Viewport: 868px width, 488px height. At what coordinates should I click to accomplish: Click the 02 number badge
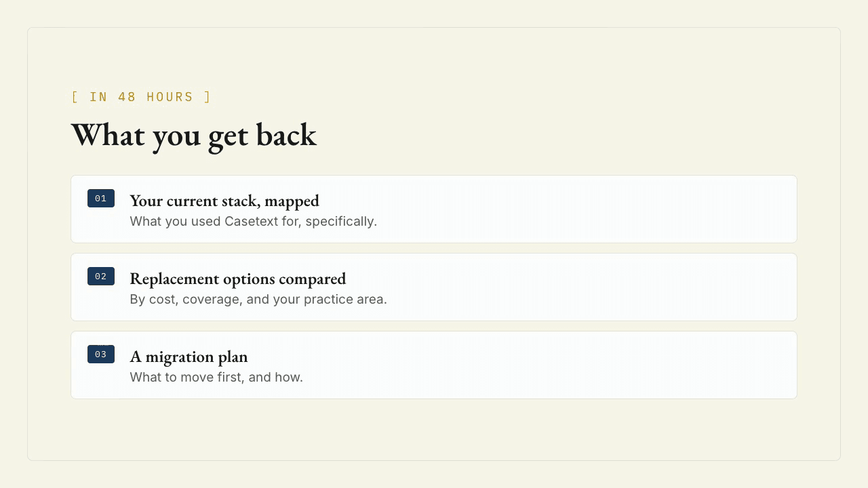[101, 277]
